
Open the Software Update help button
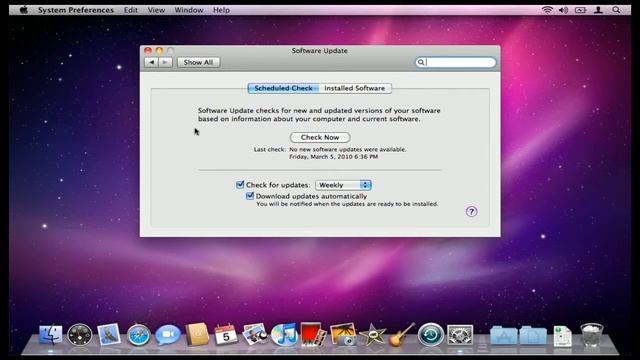point(471,211)
